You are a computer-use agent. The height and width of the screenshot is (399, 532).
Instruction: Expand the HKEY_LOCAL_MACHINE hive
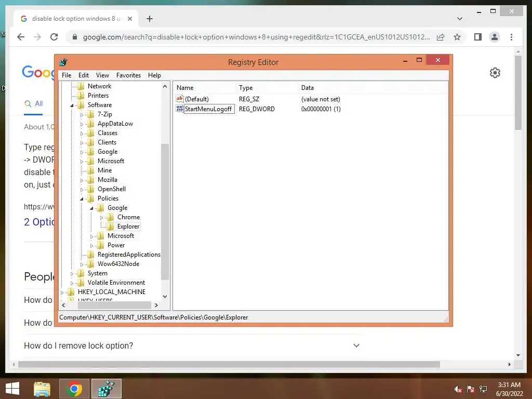pos(62,292)
